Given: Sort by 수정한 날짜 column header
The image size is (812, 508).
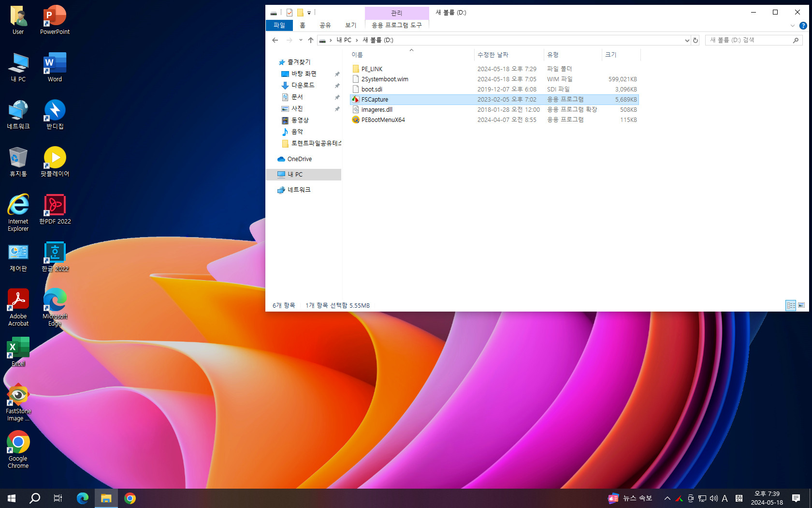Looking at the screenshot, I should click(x=509, y=55).
